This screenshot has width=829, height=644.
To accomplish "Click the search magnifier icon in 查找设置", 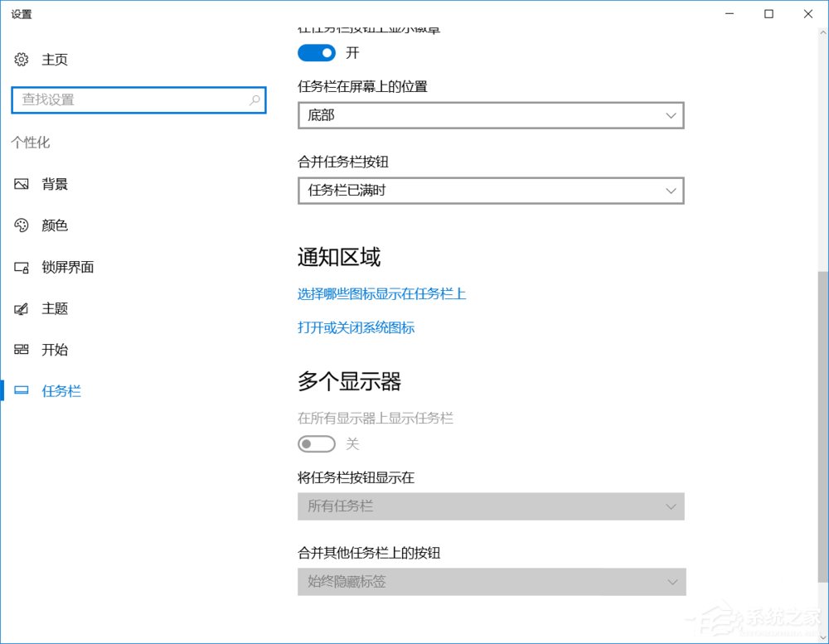I will pyautogui.click(x=255, y=99).
